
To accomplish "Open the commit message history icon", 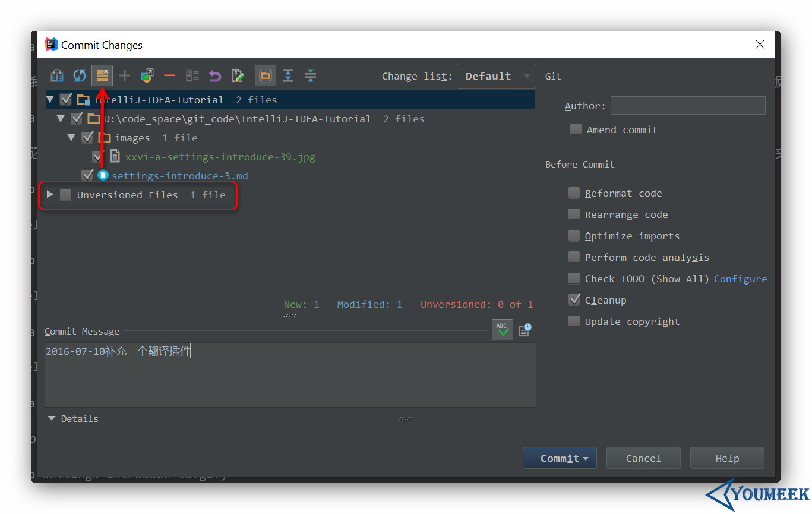I will [x=525, y=330].
